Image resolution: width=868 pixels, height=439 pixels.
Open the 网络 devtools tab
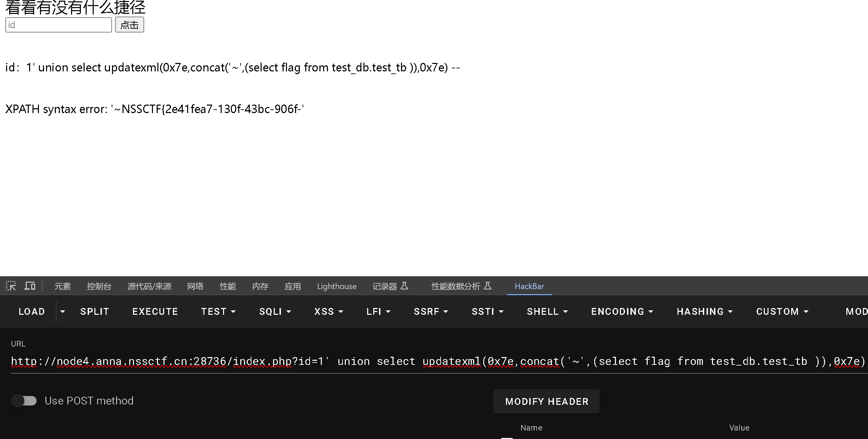[x=195, y=286]
